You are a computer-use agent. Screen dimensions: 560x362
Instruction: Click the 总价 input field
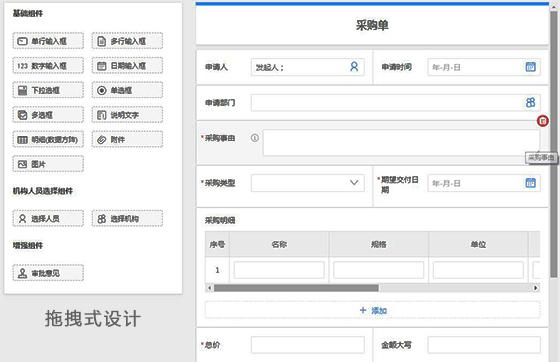[308, 345]
